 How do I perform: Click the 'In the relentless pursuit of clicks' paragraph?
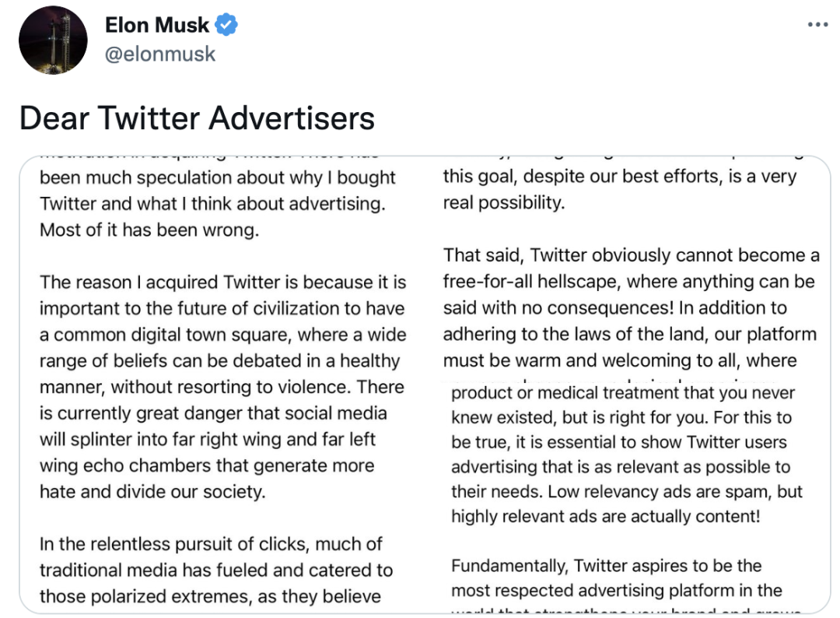(x=216, y=571)
